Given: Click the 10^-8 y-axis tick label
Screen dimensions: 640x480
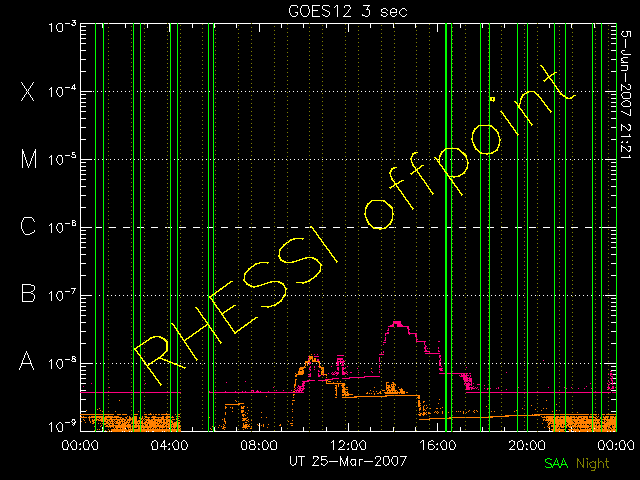Looking at the screenshot, I should [x=62, y=363].
